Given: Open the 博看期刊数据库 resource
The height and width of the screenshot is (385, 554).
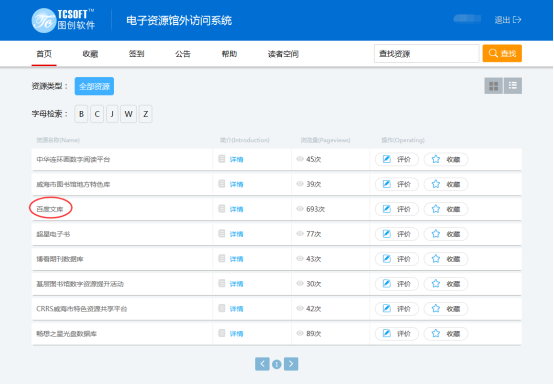Looking at the screenshot, I should point(60,259).
